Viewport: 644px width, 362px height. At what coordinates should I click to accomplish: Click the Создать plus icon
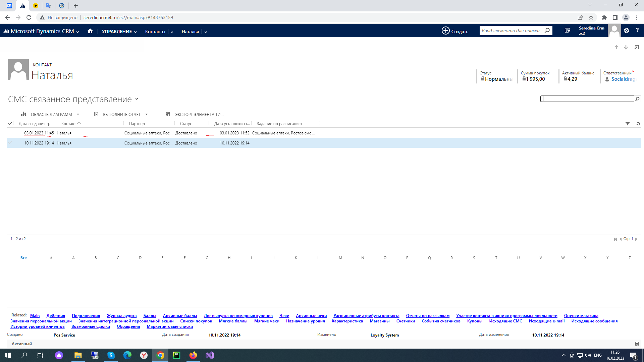coord(445,31)
